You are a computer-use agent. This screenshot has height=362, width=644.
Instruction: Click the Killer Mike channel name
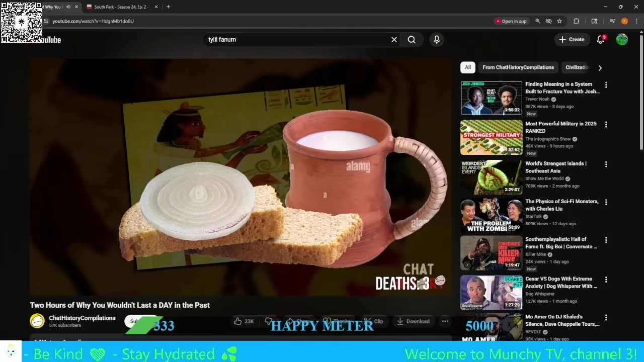(535, 254)
